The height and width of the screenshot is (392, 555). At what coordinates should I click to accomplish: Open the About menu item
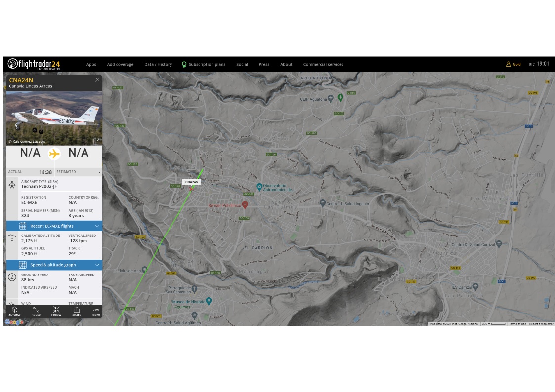pyautogui.click(x=286, y=64)
